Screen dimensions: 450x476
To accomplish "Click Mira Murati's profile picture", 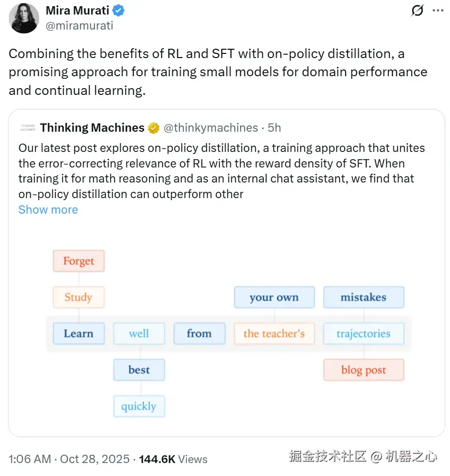I will pos(23,18).
